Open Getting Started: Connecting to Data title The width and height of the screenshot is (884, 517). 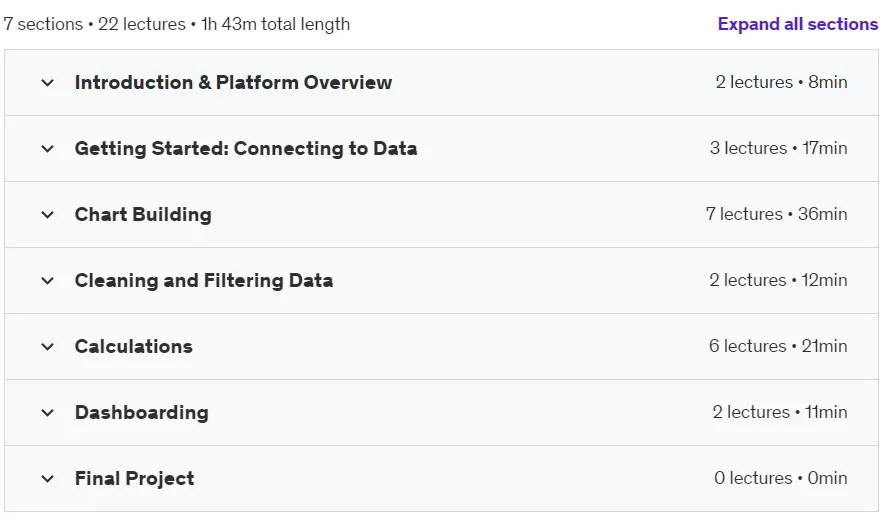point(246,148)
